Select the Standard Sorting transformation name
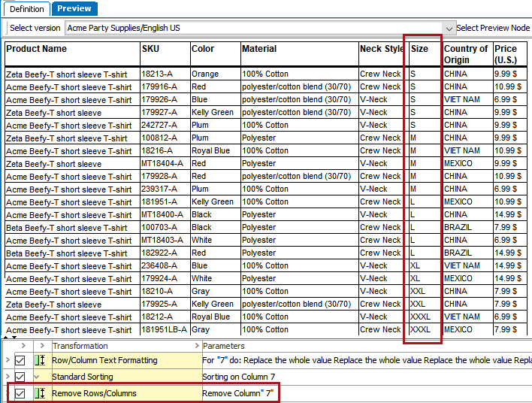Viewport: 532px width, 403px height. 83,377
